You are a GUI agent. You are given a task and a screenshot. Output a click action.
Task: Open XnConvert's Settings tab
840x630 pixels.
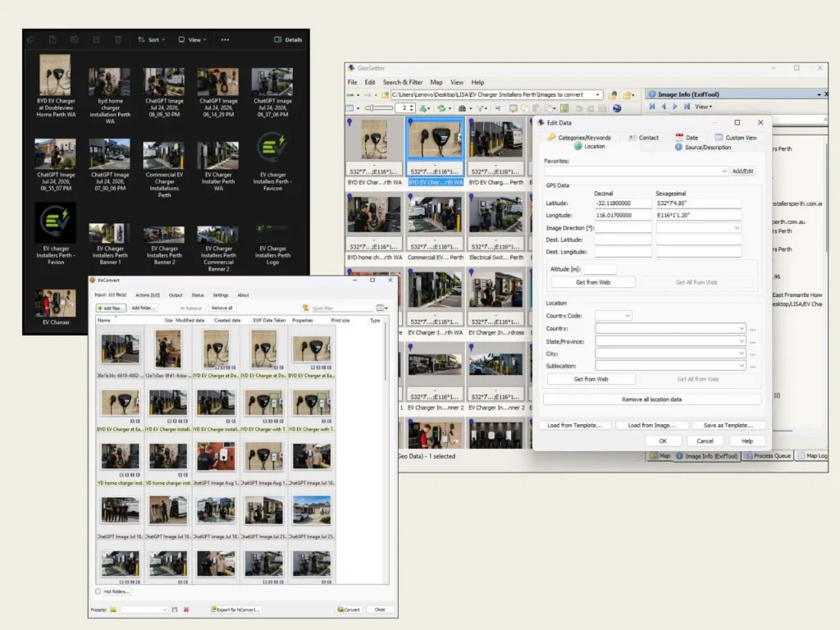(220, 295)
